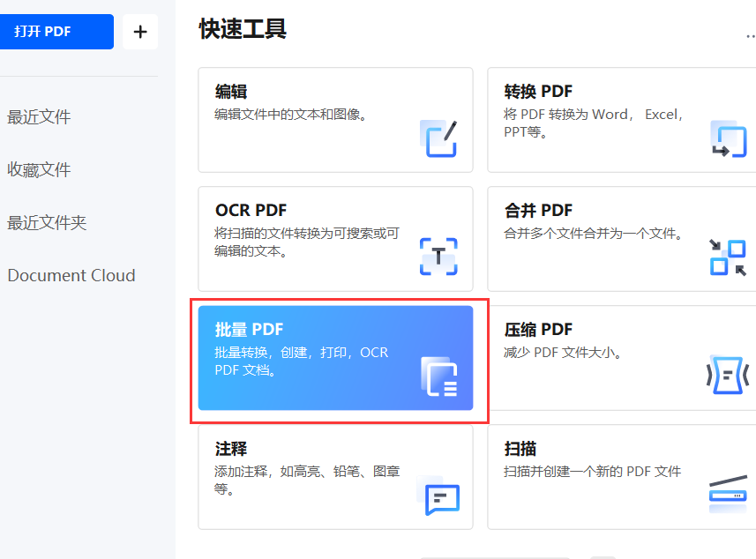Launch the 编辑 quick tool card
Image resolution: width=756 pixels, height=559 pixels.
pyautogui.click(x=335, y=119)
